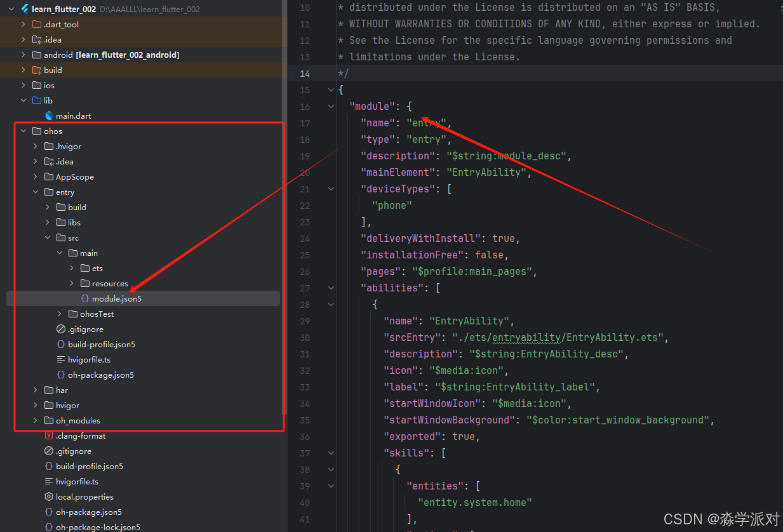The height and width of the screenshot is (532, 783).
Task: Collapse the ohos folder
Action: (x=23, y=131)
